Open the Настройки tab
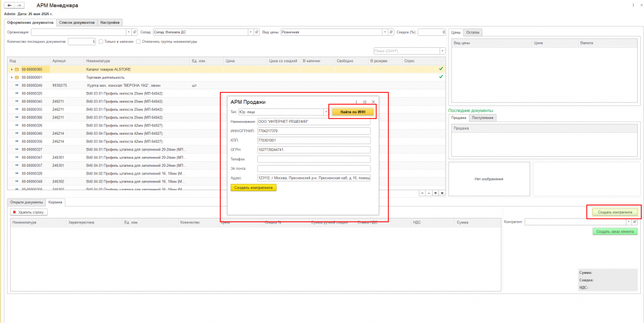 click(x=110, y=23)
